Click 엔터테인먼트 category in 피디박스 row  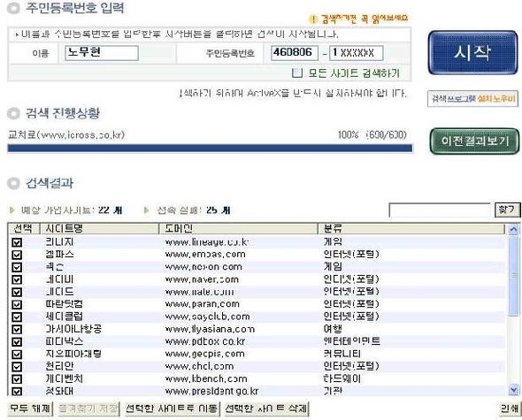coord(351,341)
